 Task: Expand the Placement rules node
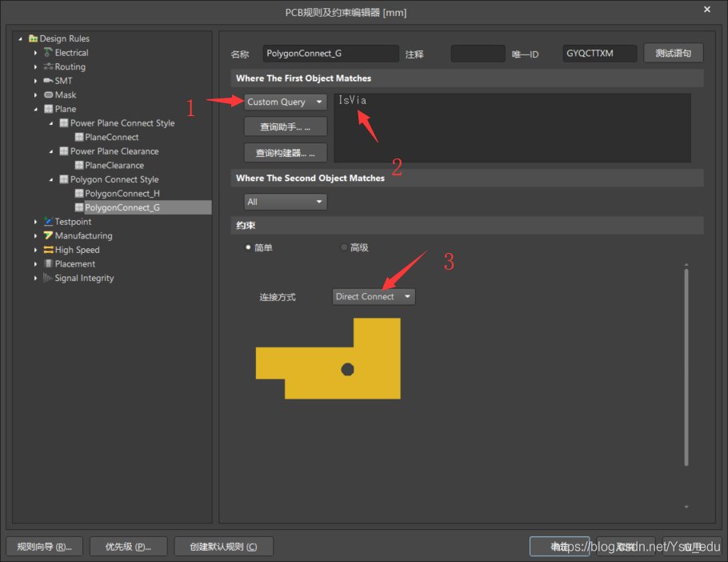pos(36,264)
